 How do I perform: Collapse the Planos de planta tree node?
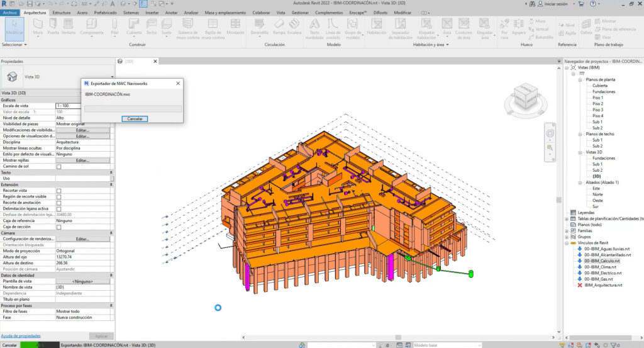(580, 80)
